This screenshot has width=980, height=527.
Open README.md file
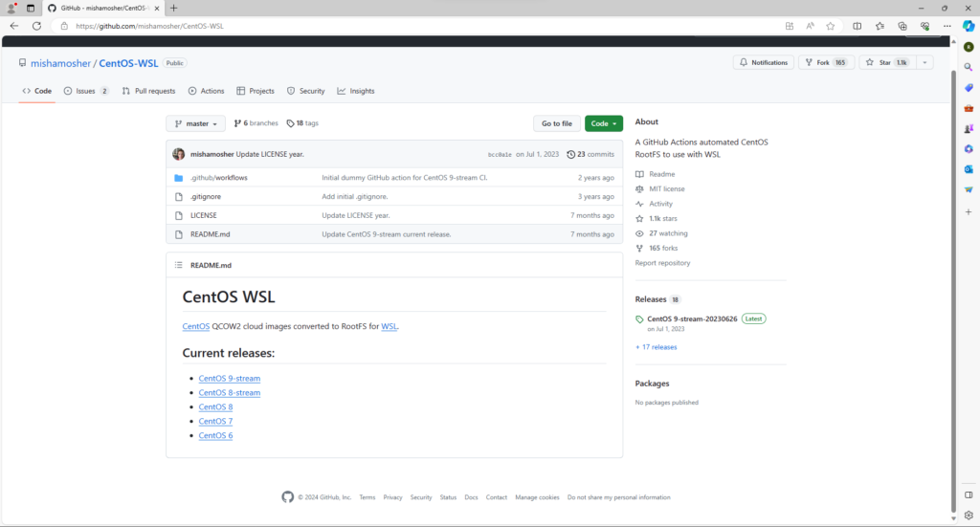[x=210, y=234]
